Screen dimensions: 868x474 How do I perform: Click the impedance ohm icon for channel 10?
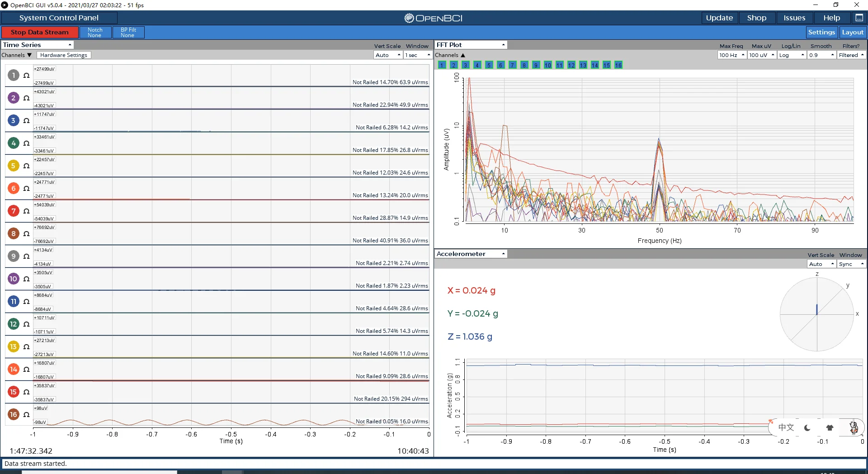[26, 279]
